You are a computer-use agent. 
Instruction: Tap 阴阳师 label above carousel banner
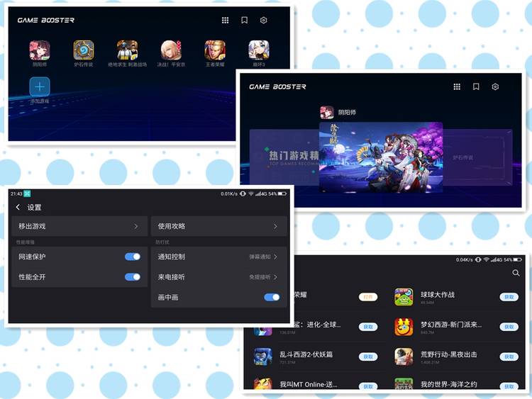(347, 113)
